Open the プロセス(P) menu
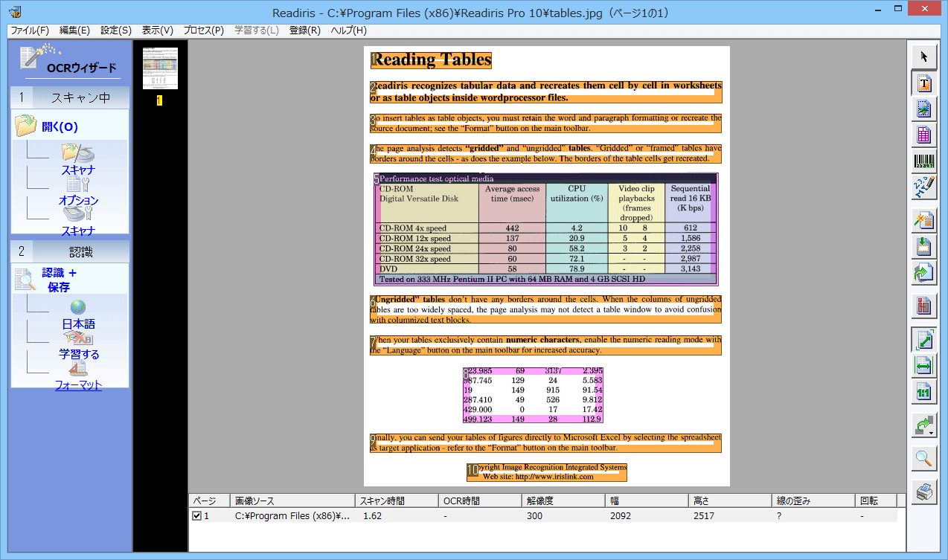This screenshot has width=948, height=560. 203,30
